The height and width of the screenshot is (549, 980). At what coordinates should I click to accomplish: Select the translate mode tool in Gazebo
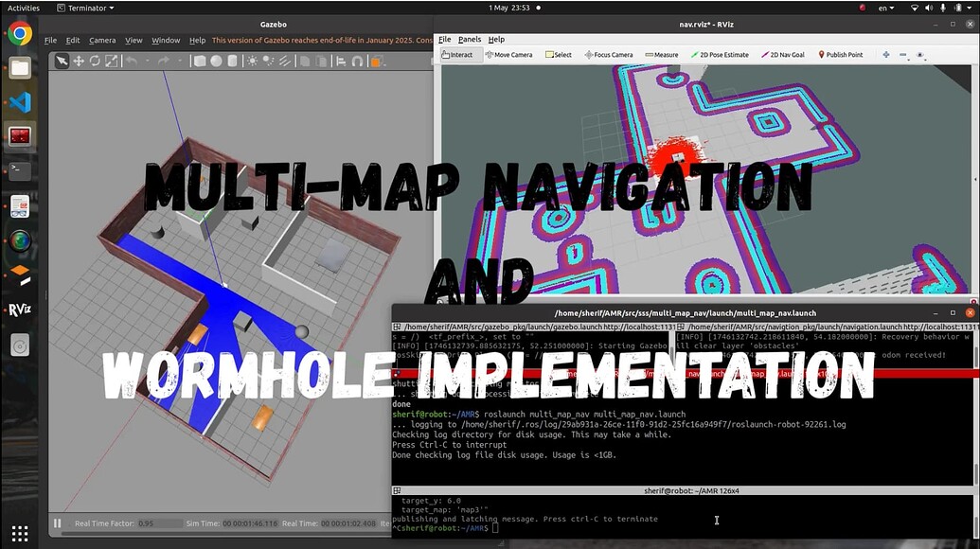pyautogui.click(x=80, y=61)
